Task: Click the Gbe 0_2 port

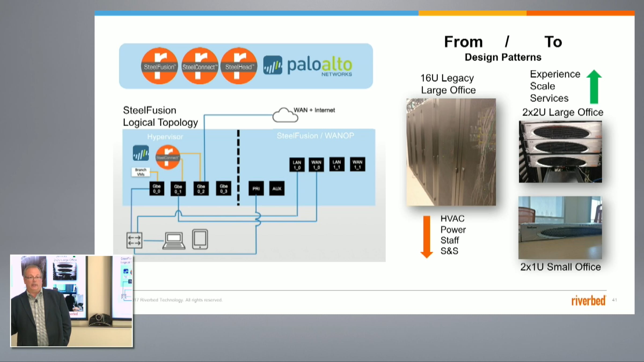Action: click(201, 189)
